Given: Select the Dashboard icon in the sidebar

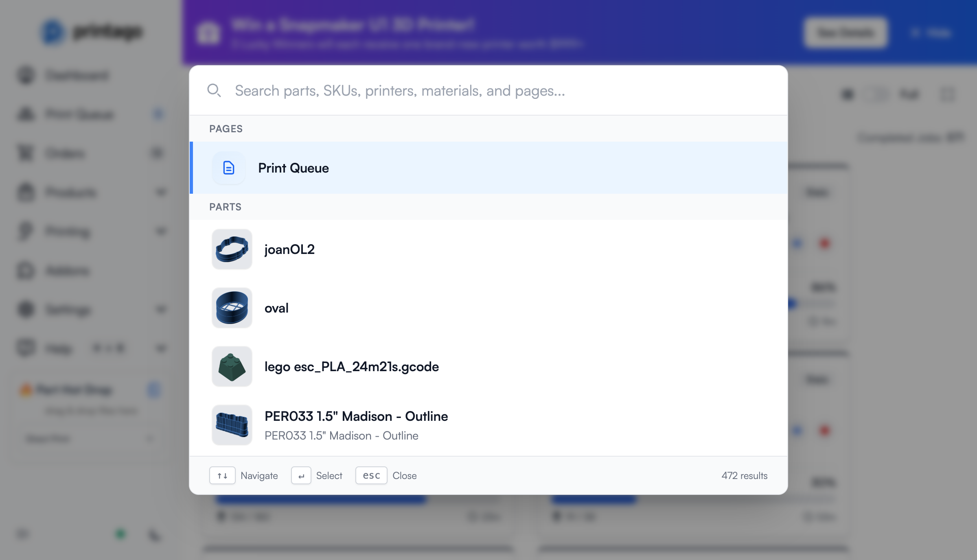Looking at the screenshot, I should point(25,75).
